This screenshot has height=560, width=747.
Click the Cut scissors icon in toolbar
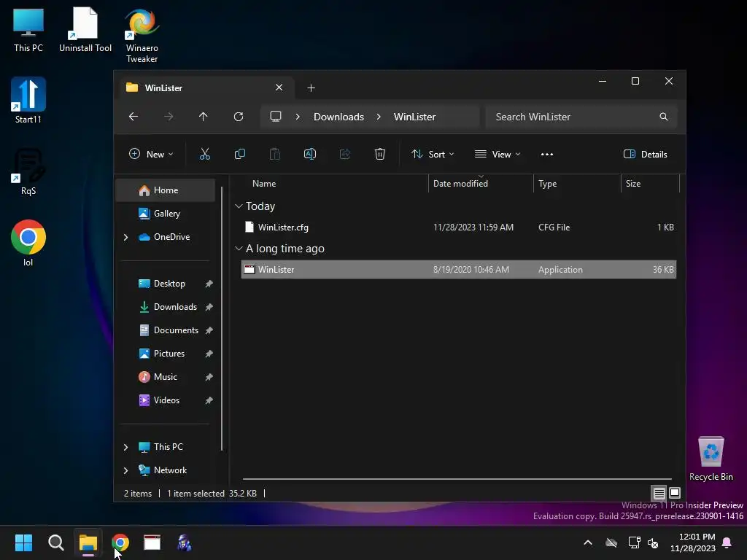204,154
